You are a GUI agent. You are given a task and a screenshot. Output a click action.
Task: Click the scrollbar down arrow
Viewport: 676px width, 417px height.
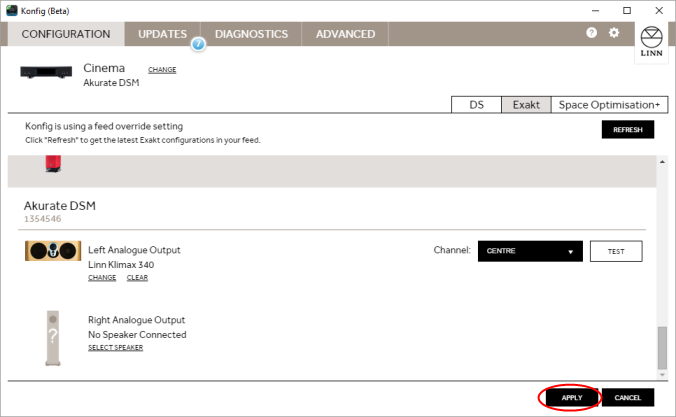(662, 375)
